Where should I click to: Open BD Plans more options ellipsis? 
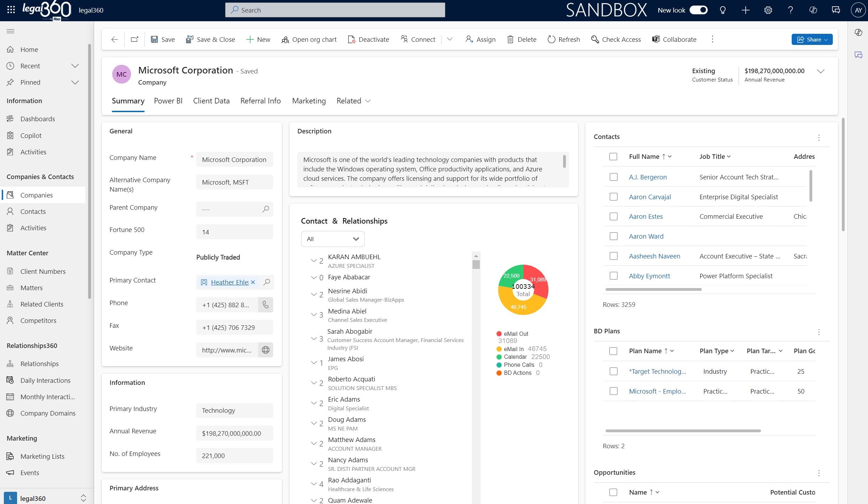(819, 332)
